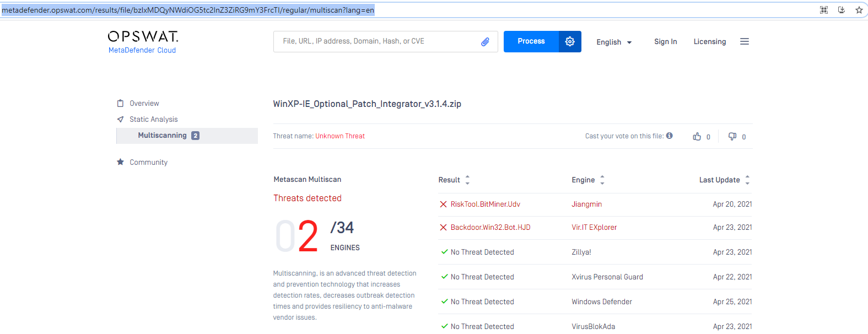Click the Process button
868x334 pixels.
point(531,41)
